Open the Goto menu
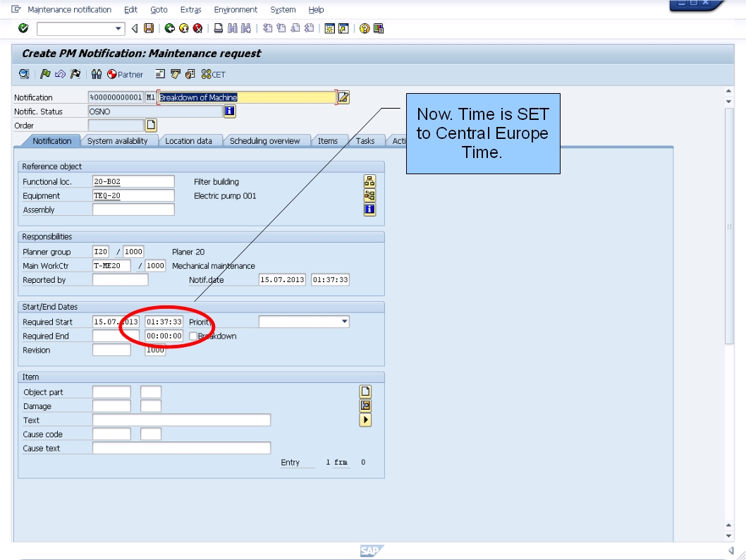 (x=159, y=9)
